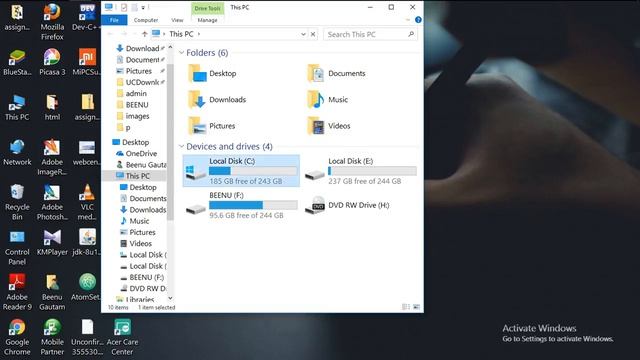The width and height of the screenshot is (640, 360).
Task: Select the AtomSet desktop icon
Action: [x=87, y=288]
